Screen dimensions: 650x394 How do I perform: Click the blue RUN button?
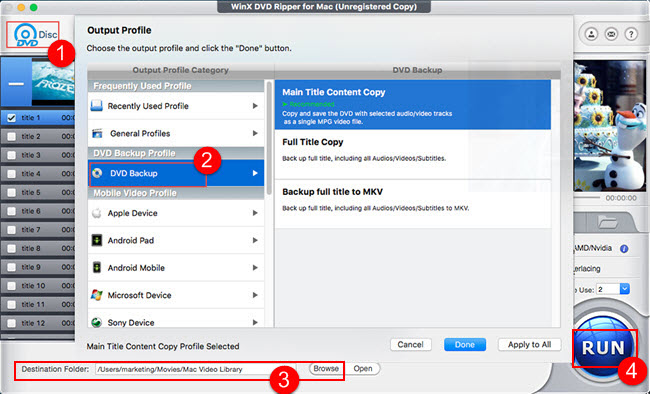tap(604, 348)
